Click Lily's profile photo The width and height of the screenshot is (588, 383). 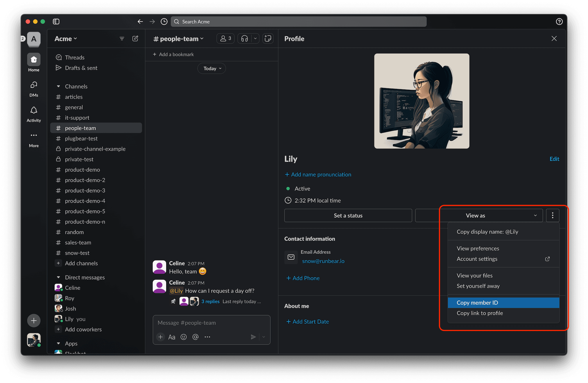pyautogui.click(x=422, y=101)
